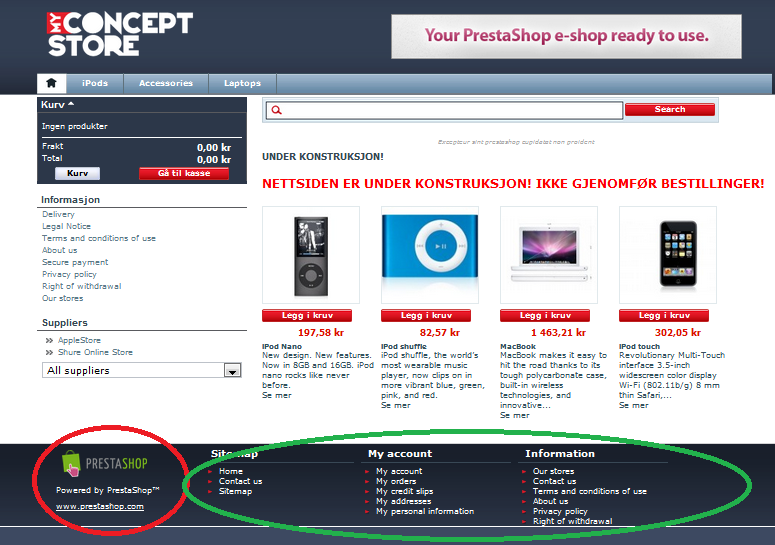Open the iPods menu tab
775x545 pixels.
pos(95,83)
